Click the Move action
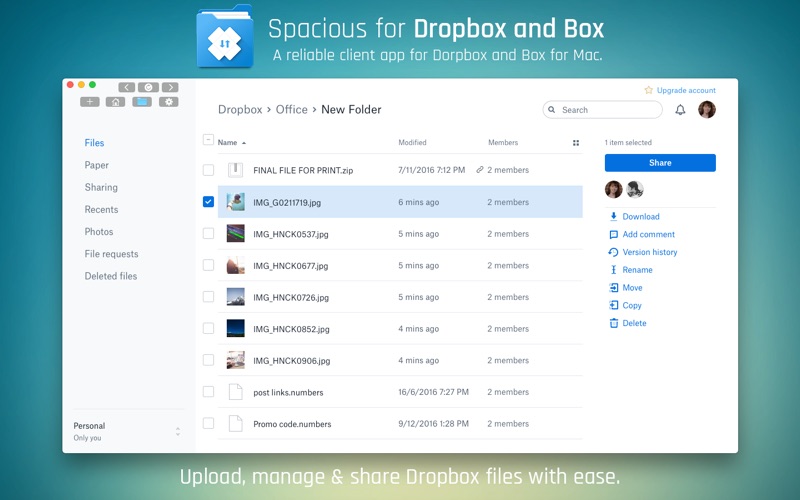The image size is (800, 500). click(x=626, y=288)
